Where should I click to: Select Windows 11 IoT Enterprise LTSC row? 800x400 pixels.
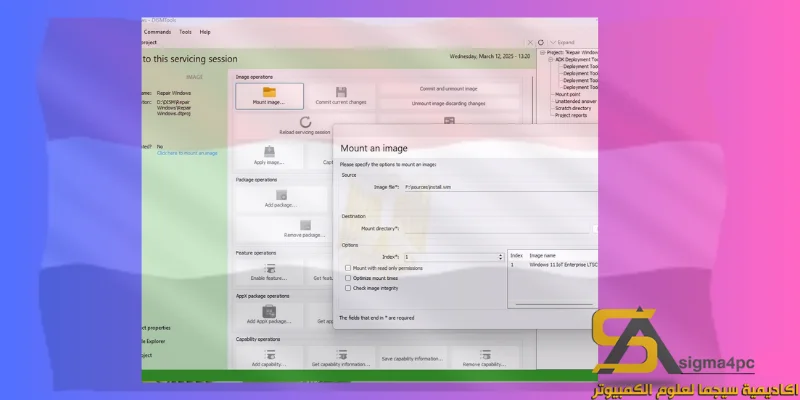coord(553,265)
